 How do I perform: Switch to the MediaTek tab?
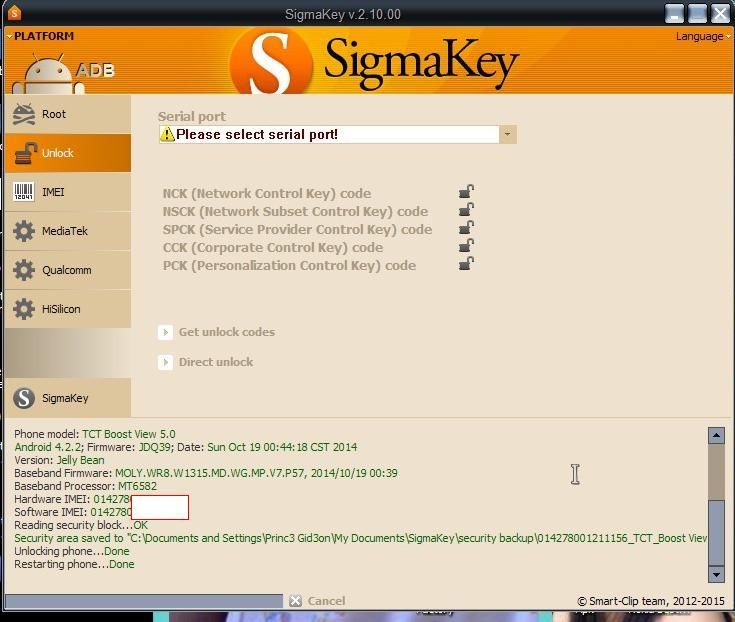(x=65, y=231)
